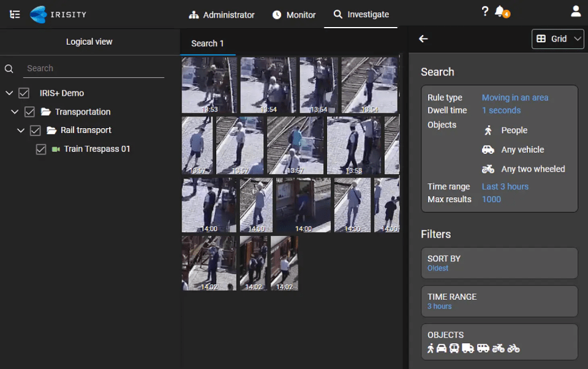Open the user profile icon
This screenshot has width=588, height=369.
tap(575, 12)
